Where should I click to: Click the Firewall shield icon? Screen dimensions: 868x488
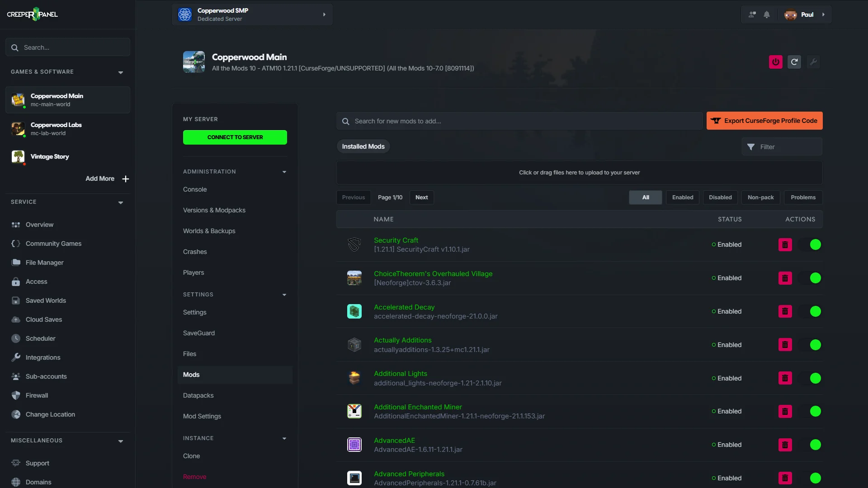(x=16, y=395)
